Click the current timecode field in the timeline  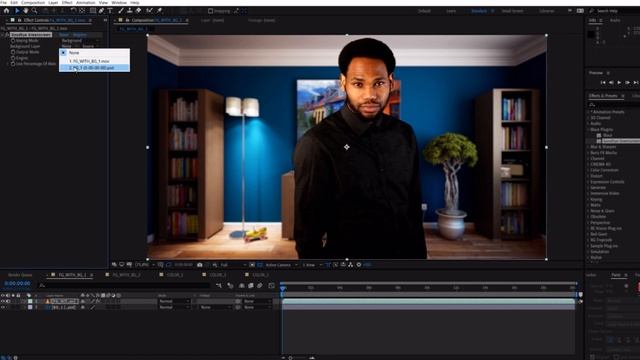coord(18,283)
